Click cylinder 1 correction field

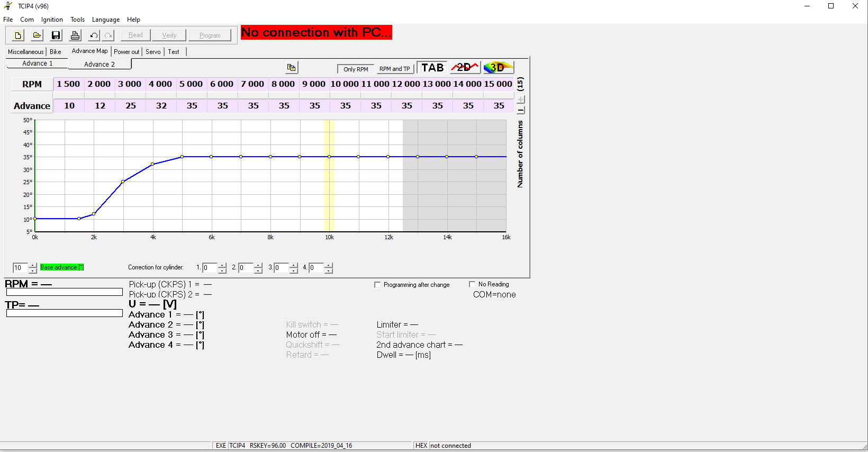pyautogui.click(x=210, y=268)
